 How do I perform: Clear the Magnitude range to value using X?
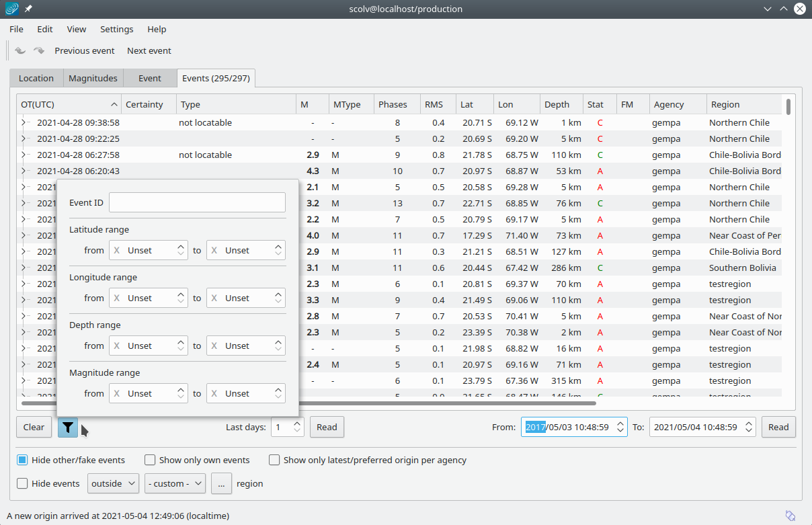(214, 393)
